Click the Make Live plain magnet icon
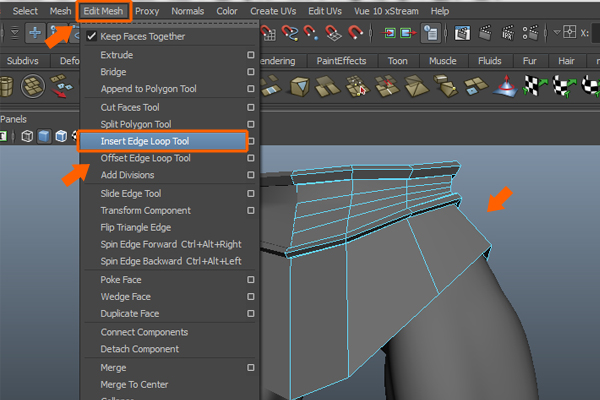 click(x=355, y=33)
